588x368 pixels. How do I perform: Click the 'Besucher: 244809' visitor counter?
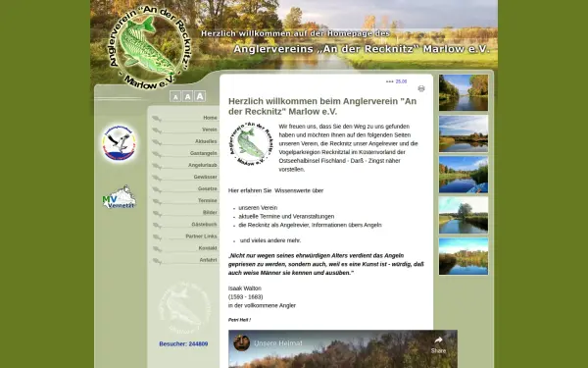[x=183, y=344]
